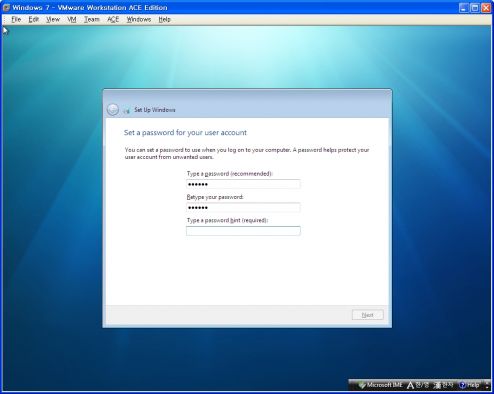Image resolution: width=494 pixels, height=394 pixels.
Task: Click the round back arrow in Set Up Windows
Action: click(x=113, y=110)
